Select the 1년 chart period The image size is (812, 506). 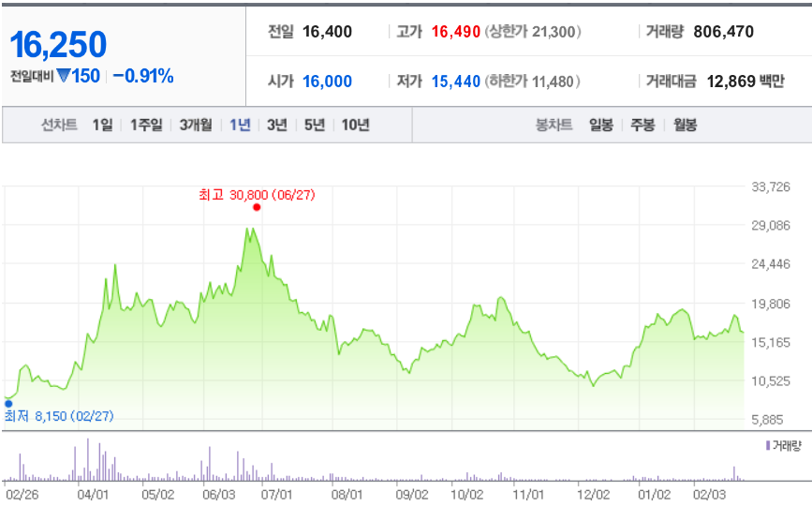tap(240, 125)
